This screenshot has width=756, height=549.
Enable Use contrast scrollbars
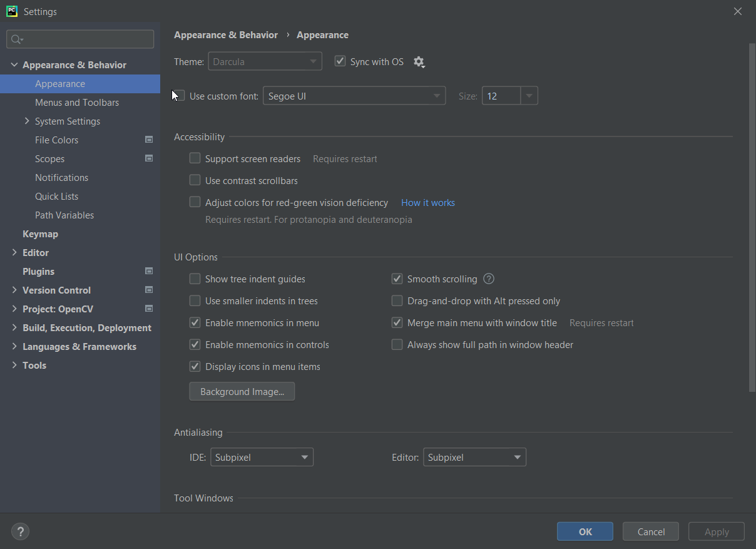(195, 180)
